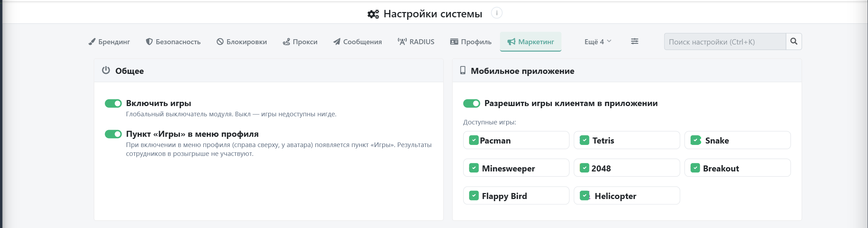Open the Брендинг tab
Viewport: 868px width, 228px height.
109,42
